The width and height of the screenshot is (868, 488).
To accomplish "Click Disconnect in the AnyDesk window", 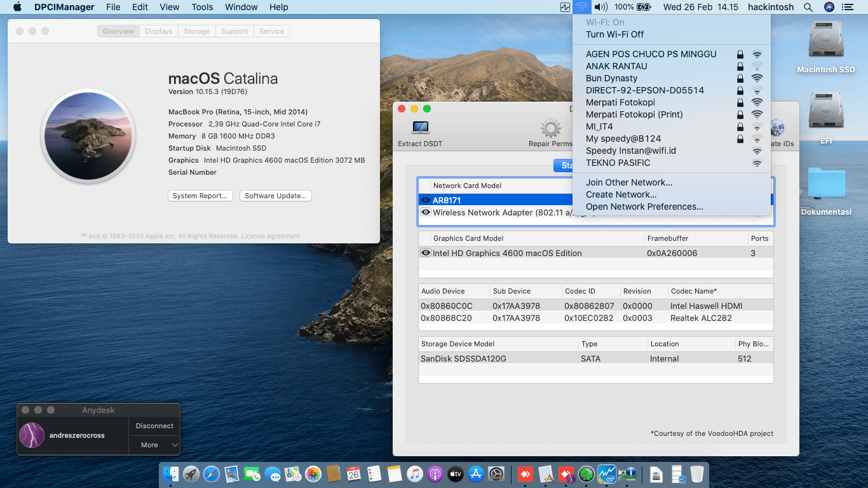I will click(x=154, y=426).
